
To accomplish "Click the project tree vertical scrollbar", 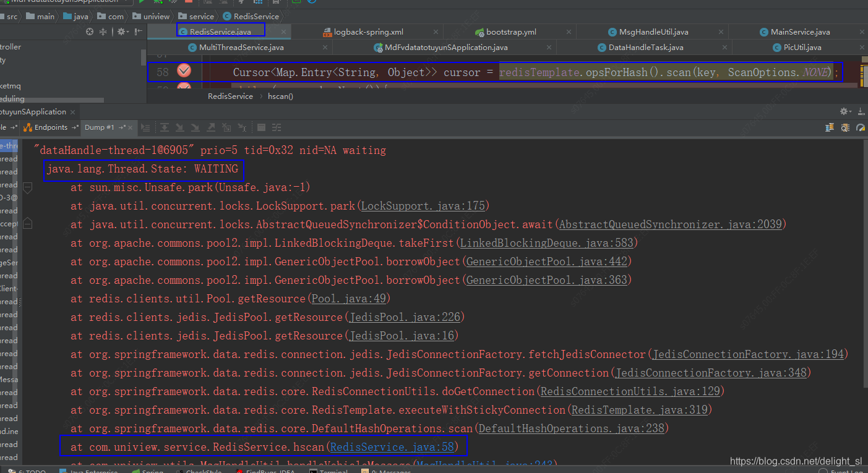I will (144, 56).
